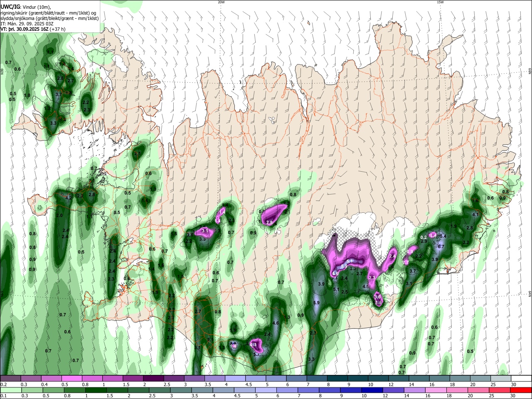The height and width of the screenshot is (399, 532).
Task: Click the 6.7 precipitation value on the map
Action: pos(441,246)
